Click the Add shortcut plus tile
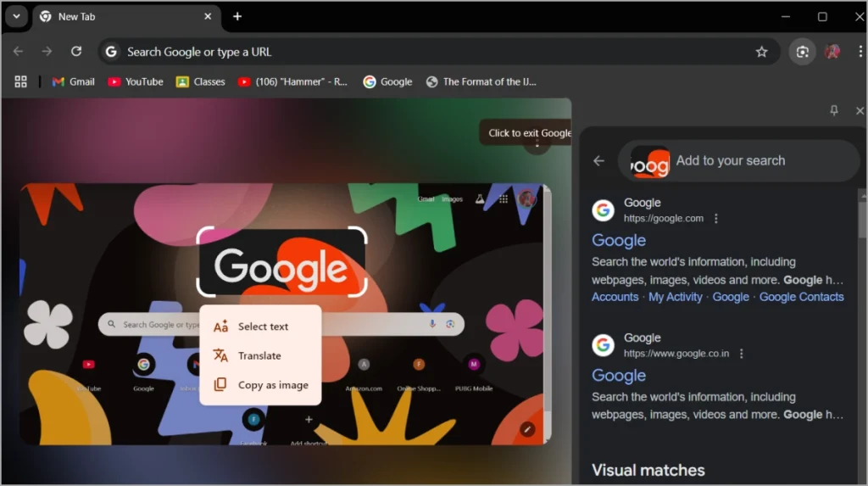The image size is (868, 486). click(x=309, y=427)
